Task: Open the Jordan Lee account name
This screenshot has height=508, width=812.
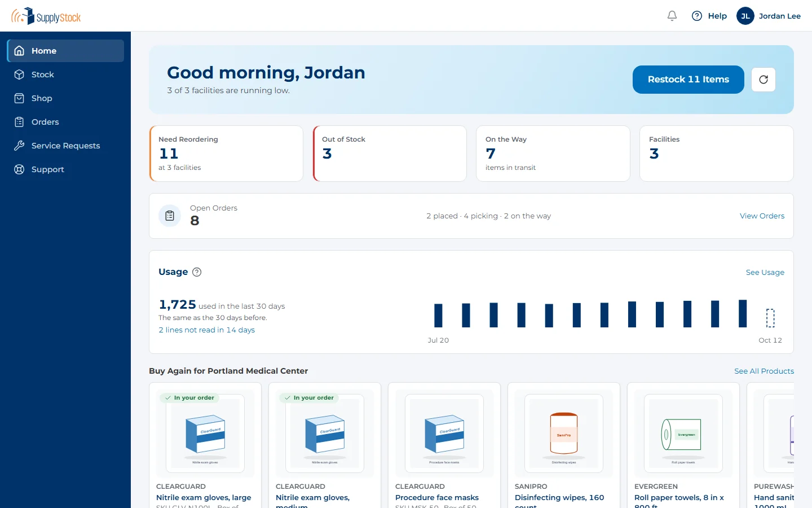Action: point(780,16)
